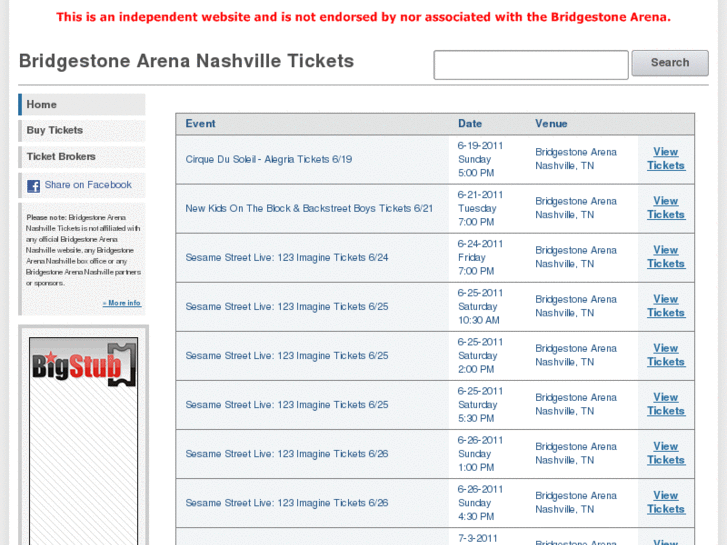Open the Home menu item
Image resolution: width=727 pixels, height=545 pixels.
pos(82,104)
